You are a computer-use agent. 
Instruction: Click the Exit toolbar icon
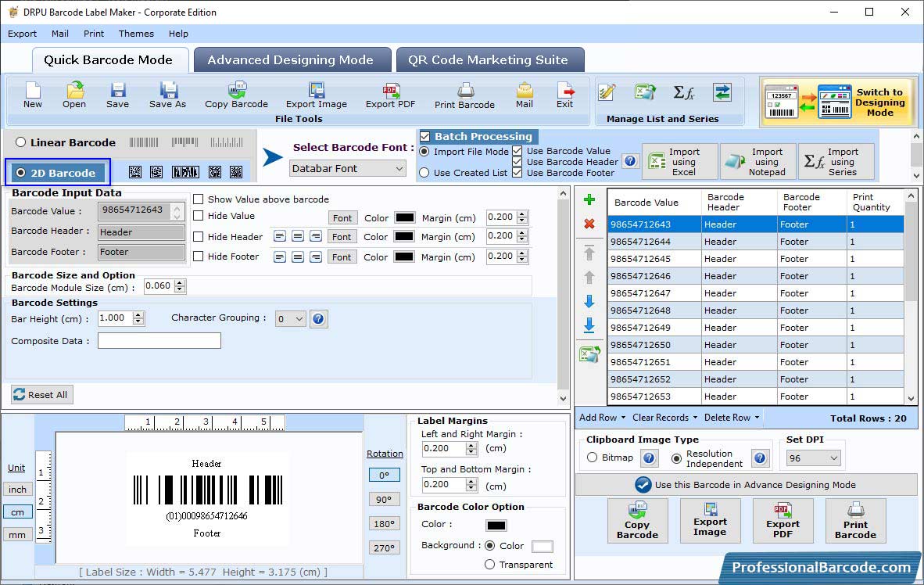(x=564, y=95)
